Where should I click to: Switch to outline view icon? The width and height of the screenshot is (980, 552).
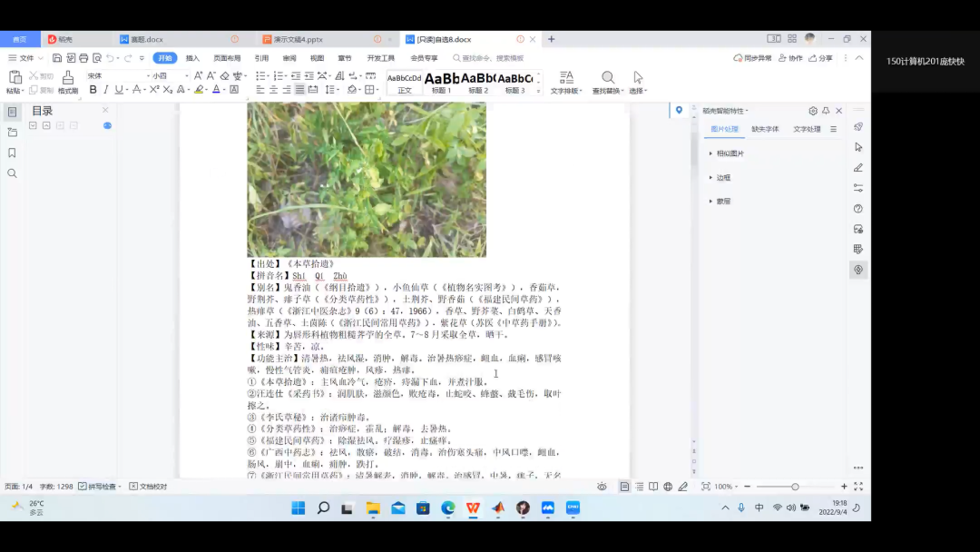pyautogui.click(x=640, y=487)
